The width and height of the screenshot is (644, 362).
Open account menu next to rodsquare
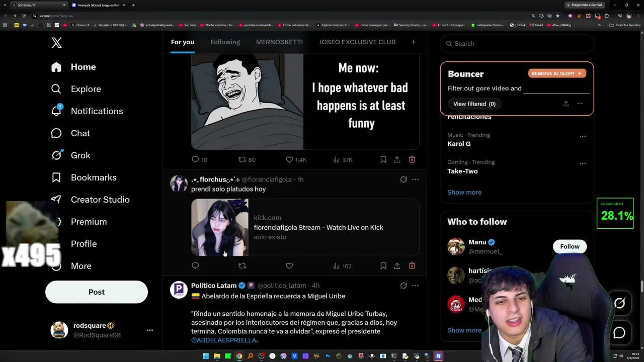tap(149, 330)
